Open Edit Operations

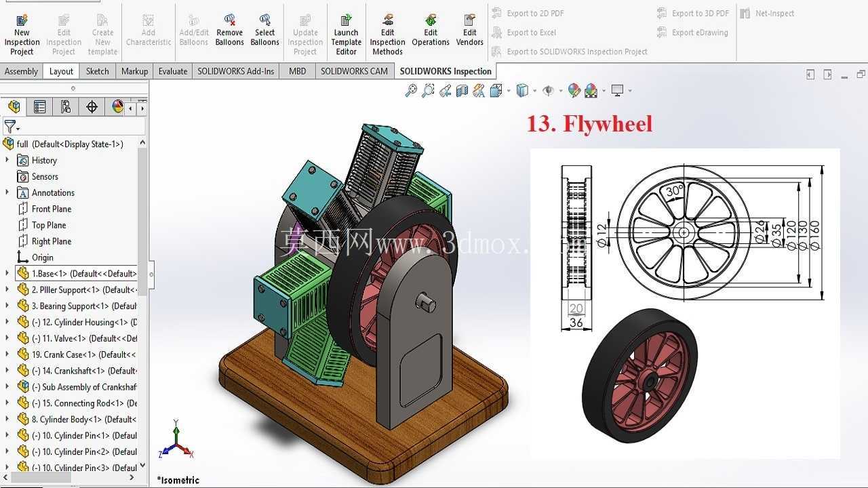click(x=431, y=30)
